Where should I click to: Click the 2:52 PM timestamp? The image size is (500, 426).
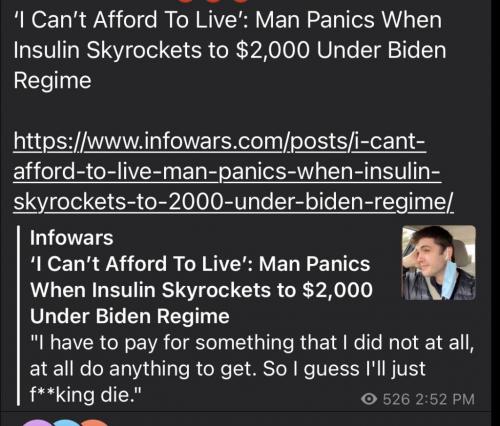click(x=445, y=399)
